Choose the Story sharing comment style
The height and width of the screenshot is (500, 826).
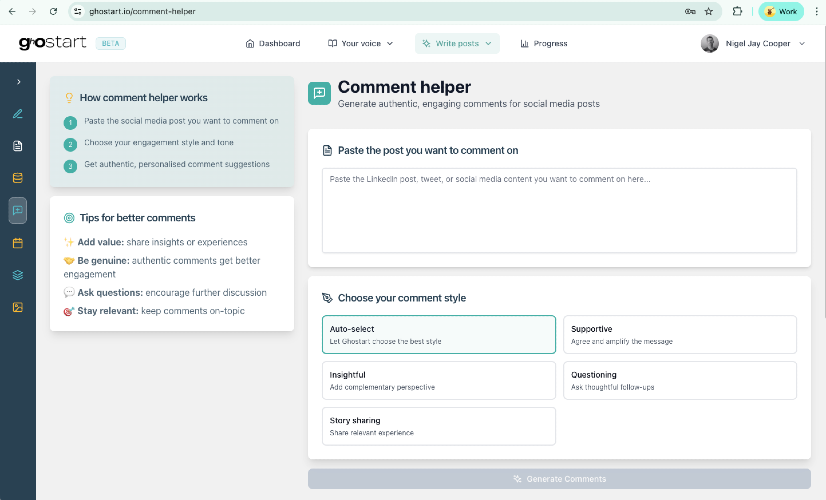(439, 426)
